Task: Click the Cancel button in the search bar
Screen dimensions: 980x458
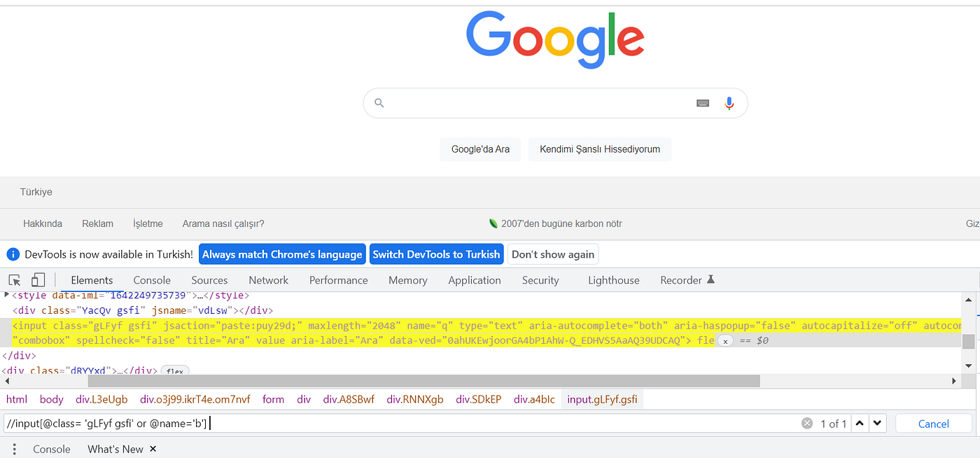Action: click(x=933, y=423)
